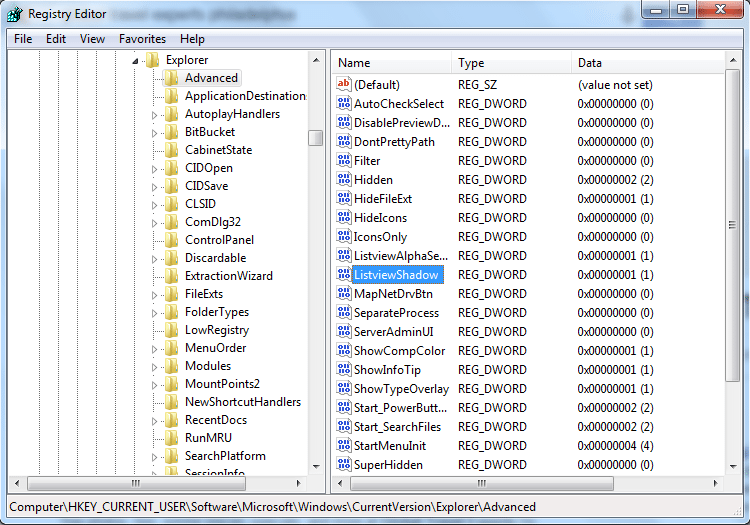Sort values by Name column header
Image resolution: width=750 pixels, height=525 pixels.
click(x=392, y=63)
